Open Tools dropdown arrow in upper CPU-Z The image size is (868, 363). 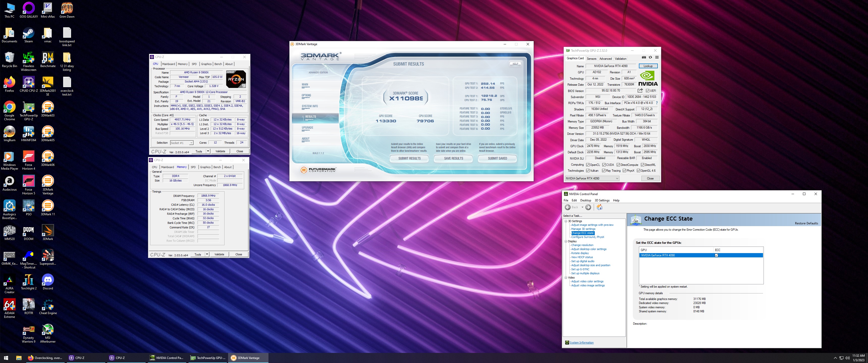tap(208, 151)
